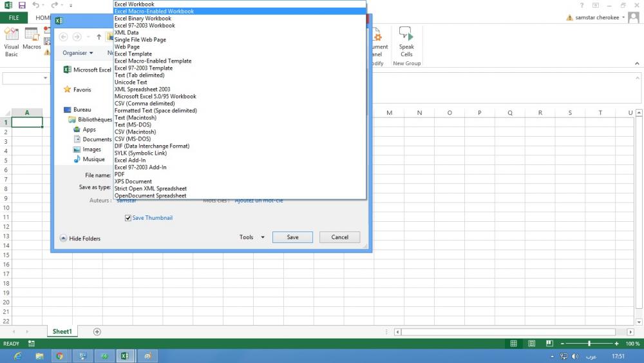Click the Save icon in the quick access toolbar
This screenshot has width=644, height=363.
(22, 5)
